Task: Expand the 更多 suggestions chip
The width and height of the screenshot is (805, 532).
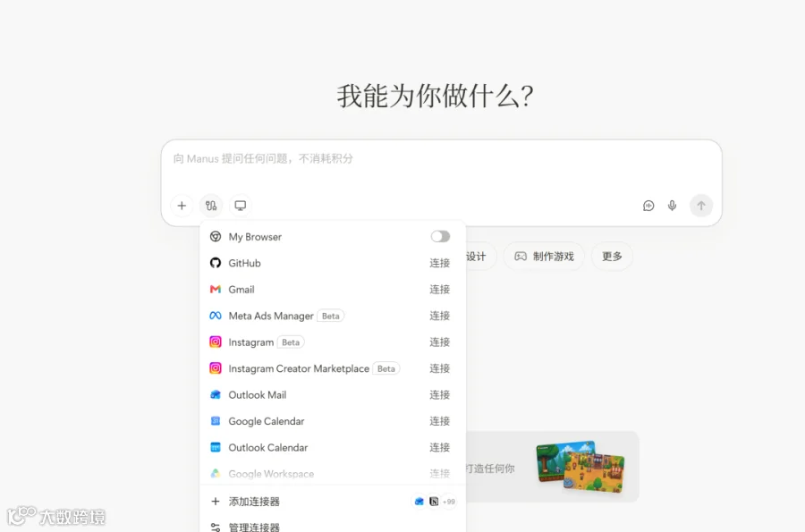Action: pyautogui.click(x=612, y=256)
